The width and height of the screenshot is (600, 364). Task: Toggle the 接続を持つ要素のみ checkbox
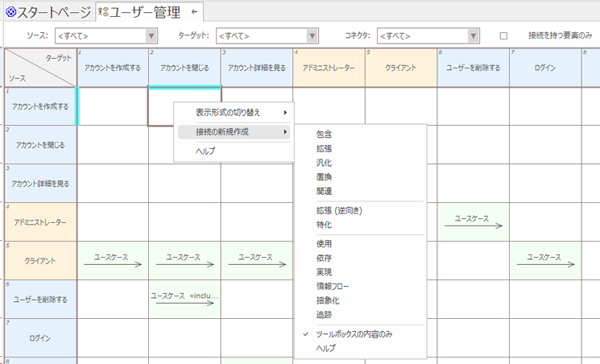[x=503, y=35]
